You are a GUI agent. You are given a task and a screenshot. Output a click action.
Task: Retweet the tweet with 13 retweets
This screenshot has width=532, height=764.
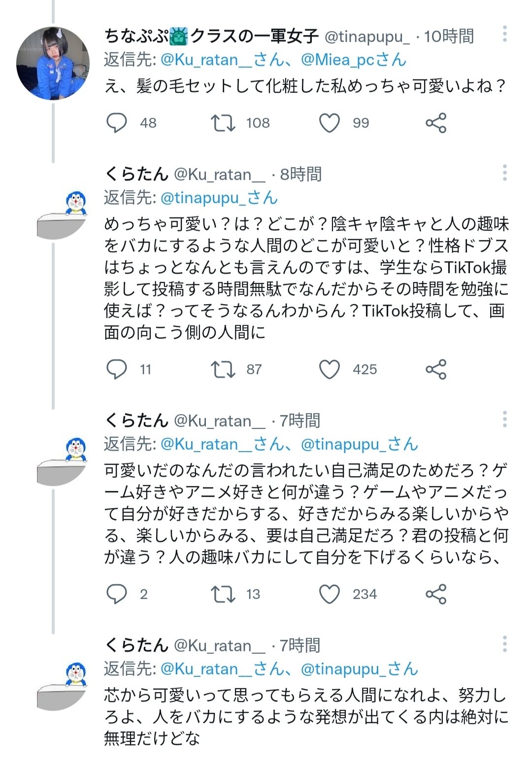click(223, 594)
